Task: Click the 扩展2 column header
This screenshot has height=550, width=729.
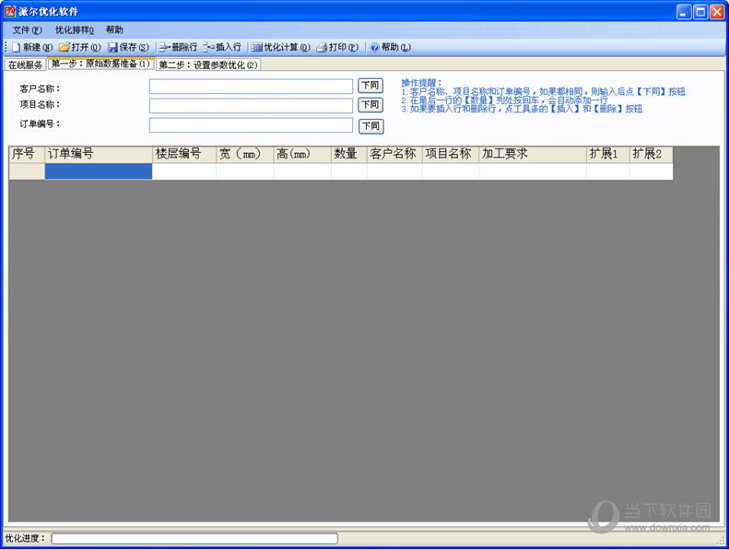Action: [651, 154]
